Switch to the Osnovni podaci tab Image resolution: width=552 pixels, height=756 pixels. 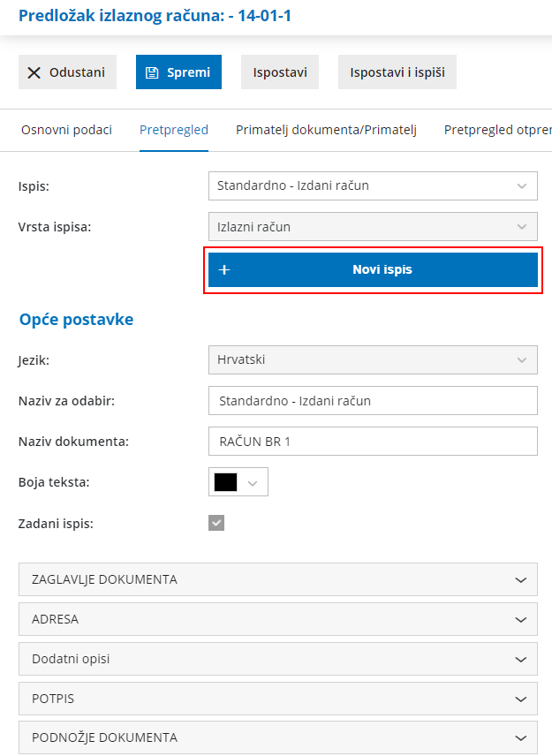66,130
